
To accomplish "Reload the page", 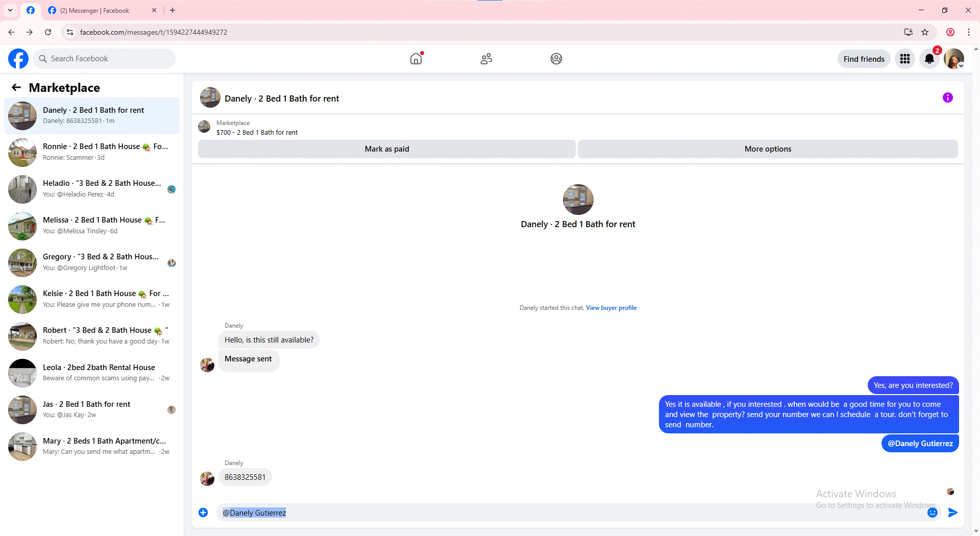I will 48,32.
